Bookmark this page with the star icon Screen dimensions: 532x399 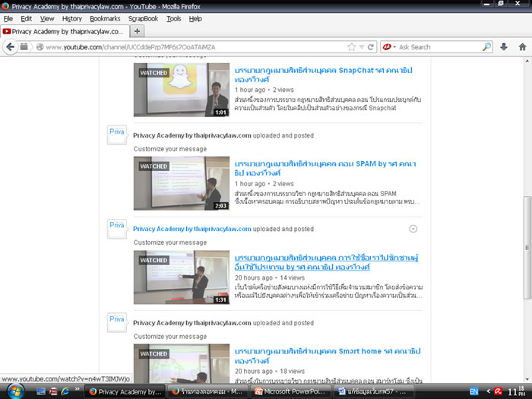pos(351,47)
